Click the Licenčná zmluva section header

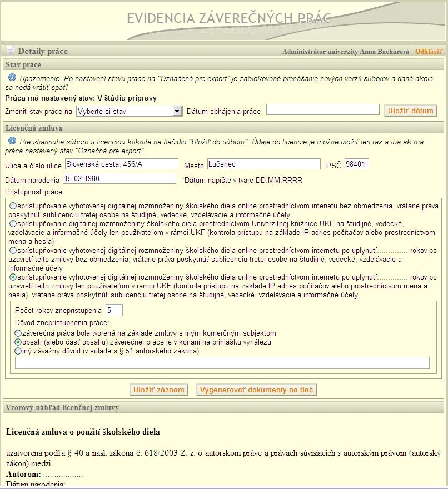click(223, 128)
